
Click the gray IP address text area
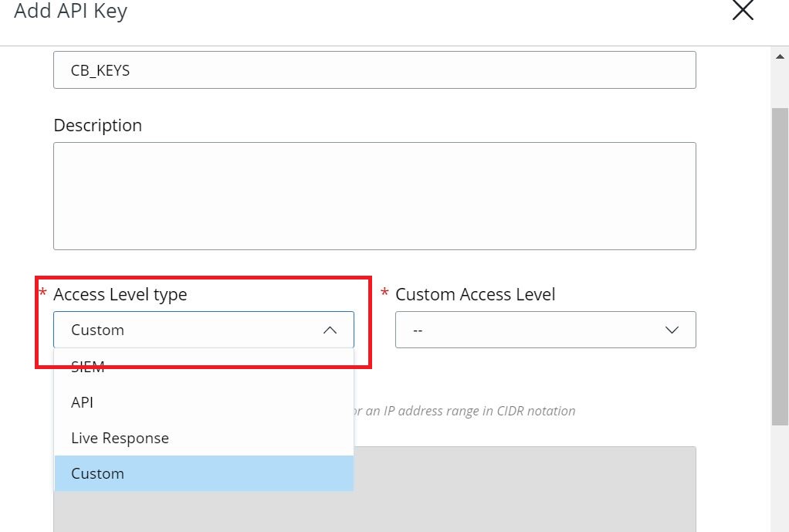[x=525, y=486]
